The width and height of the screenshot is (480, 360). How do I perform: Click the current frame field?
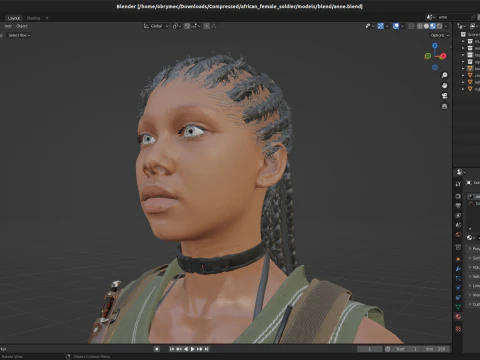[369, 349]
